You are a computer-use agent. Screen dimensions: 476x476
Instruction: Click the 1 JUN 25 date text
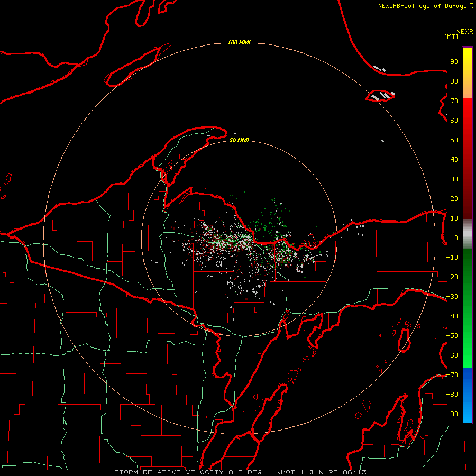coord(318,472)
